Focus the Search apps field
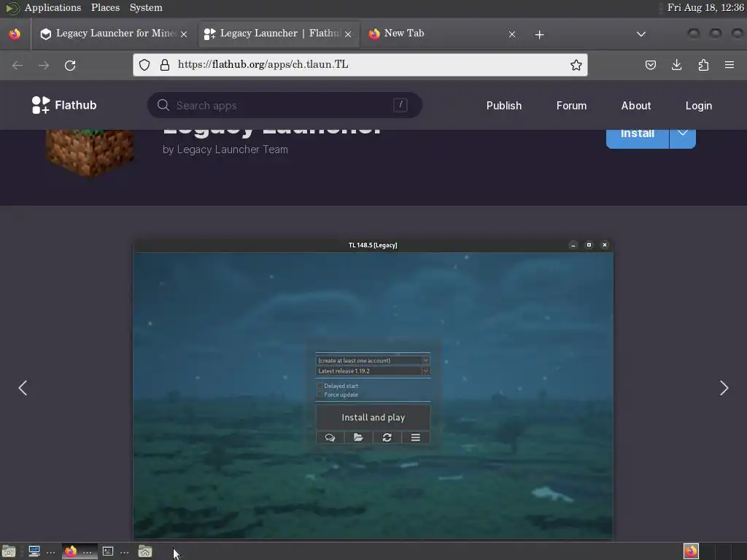 click(x=285, y=105)
